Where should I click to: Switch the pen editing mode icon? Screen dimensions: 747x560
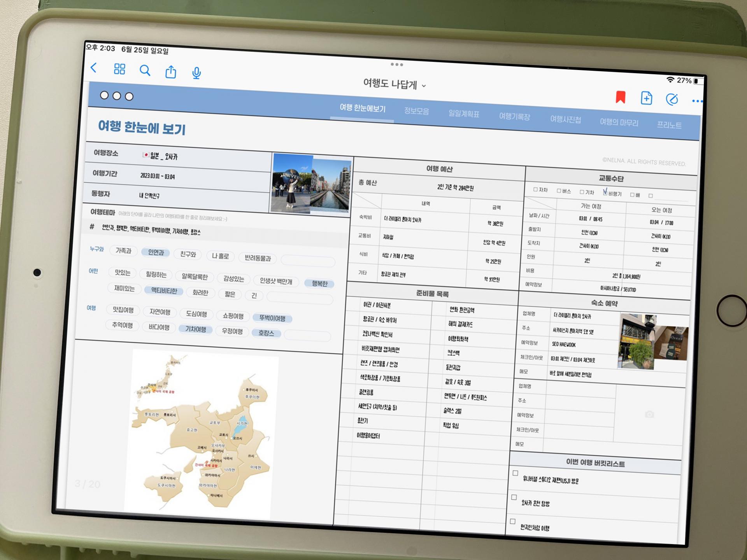[672, 100]
